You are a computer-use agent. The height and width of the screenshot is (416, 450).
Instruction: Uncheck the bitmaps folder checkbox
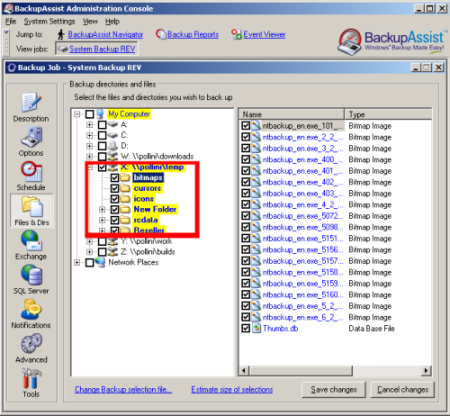coord(115,178)
